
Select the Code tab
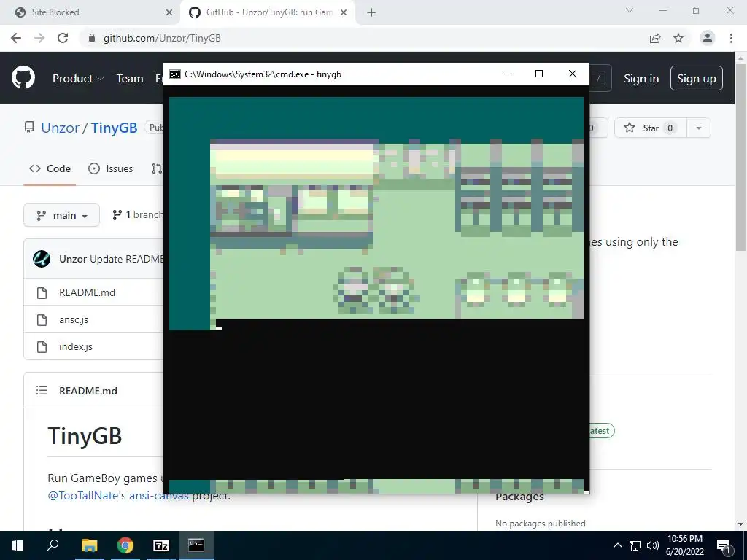(x=50, y=168)
